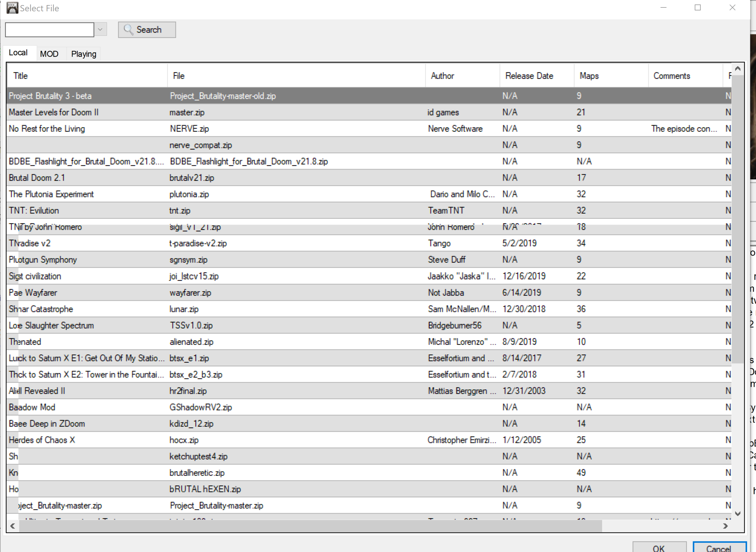Open the search history dropdown arrow
This screenshot has width=756, height=552.
[x=100, y=29]
